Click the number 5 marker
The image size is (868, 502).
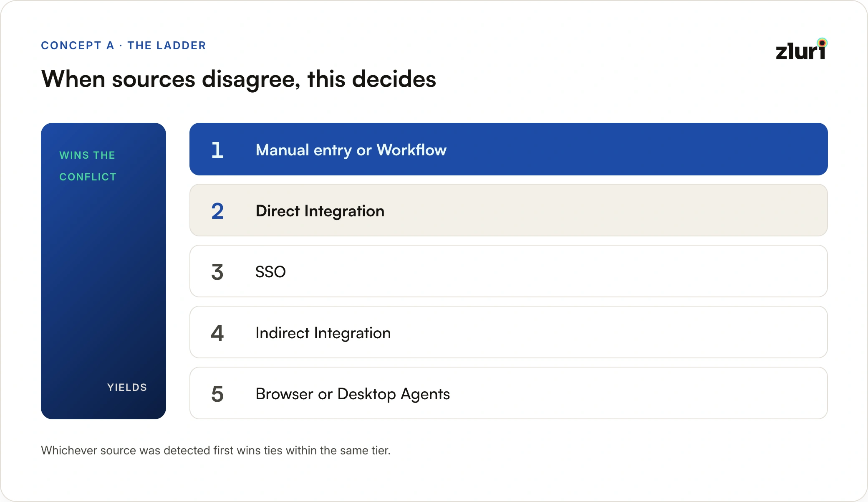pyautogui.click(x=217, y=394)
